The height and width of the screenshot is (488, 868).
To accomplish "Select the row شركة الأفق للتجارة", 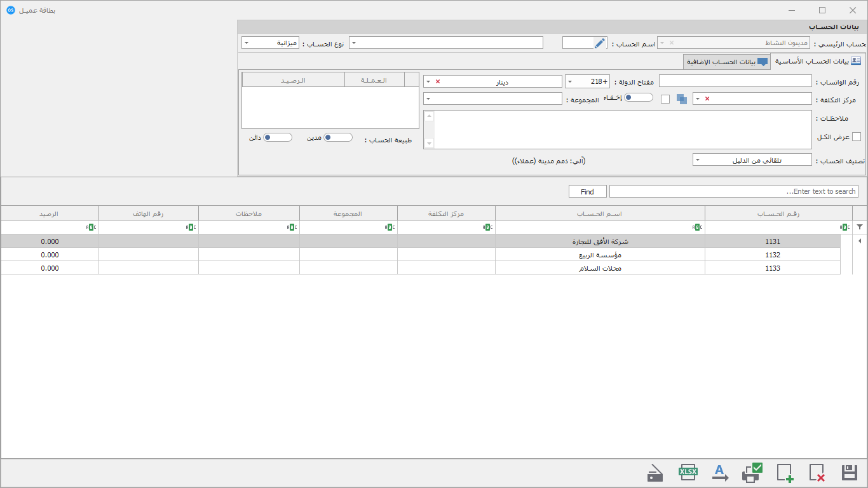I will [421, 241].
